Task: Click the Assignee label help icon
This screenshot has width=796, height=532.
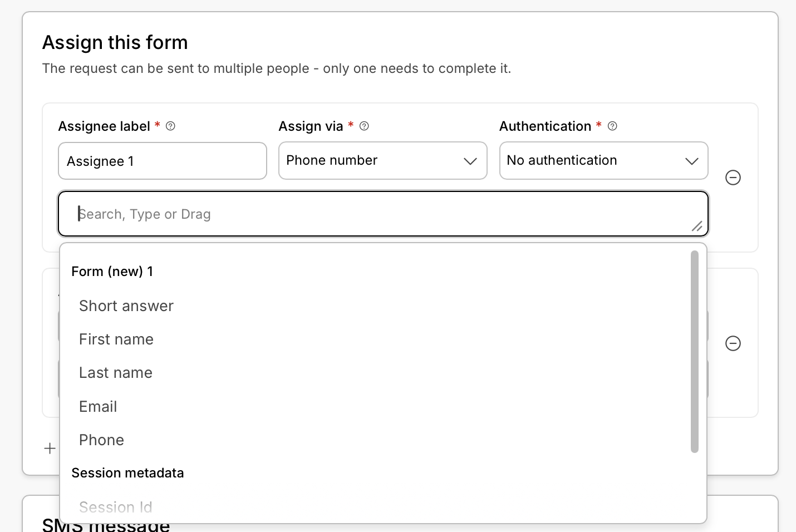Action: pyautogui.click(x=170, y=126)
